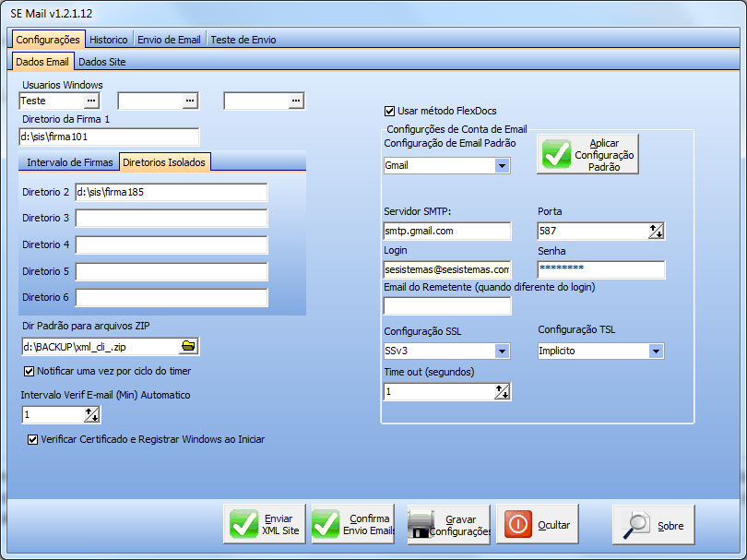Uncheck Verificar Certificado e Registrar Windows

[33, 440]
